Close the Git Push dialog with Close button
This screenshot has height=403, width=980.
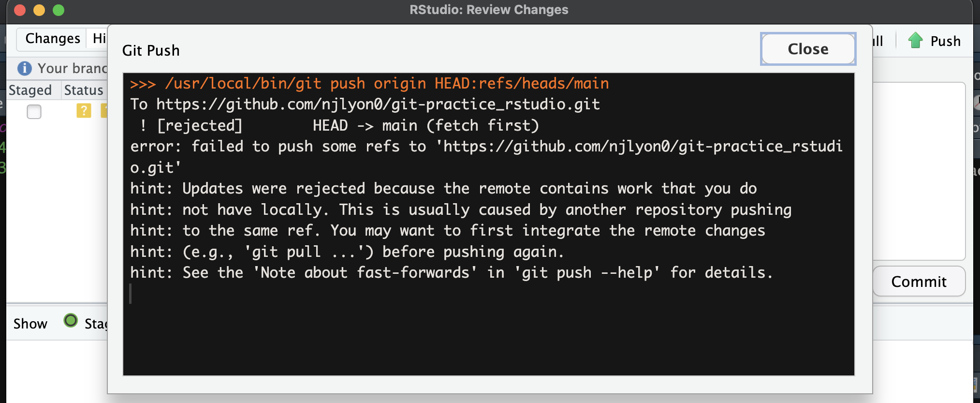[807, 49]
